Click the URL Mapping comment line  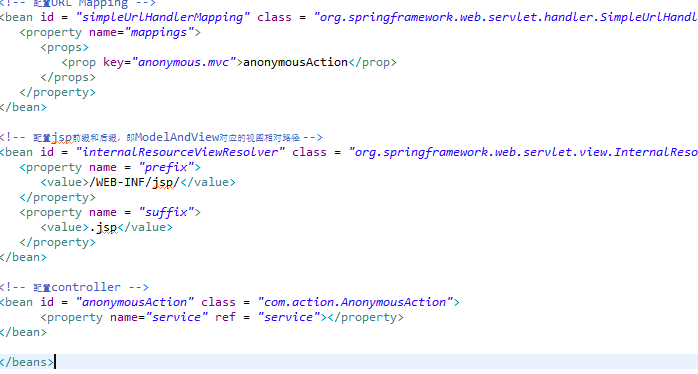(78, 4)
